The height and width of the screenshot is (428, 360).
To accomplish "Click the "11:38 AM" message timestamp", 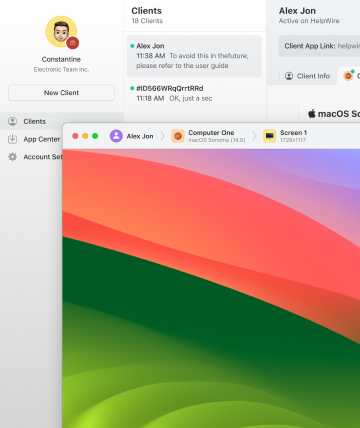I will point(151,56).
